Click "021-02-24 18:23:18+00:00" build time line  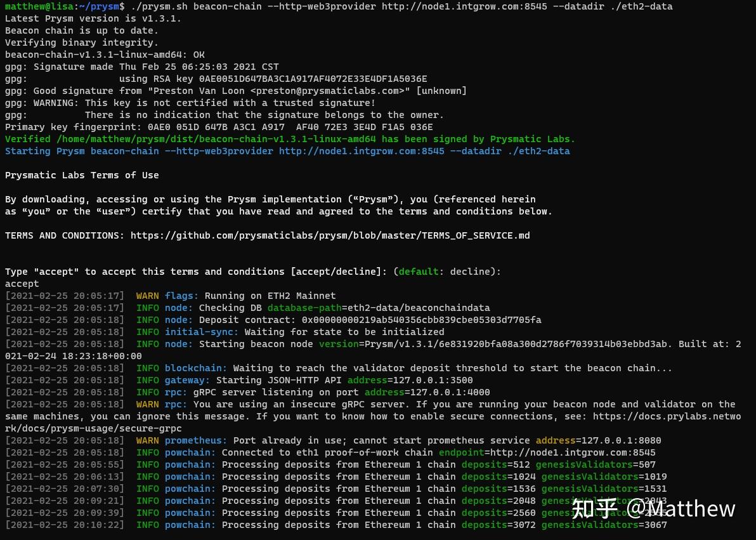coord(74,356)
